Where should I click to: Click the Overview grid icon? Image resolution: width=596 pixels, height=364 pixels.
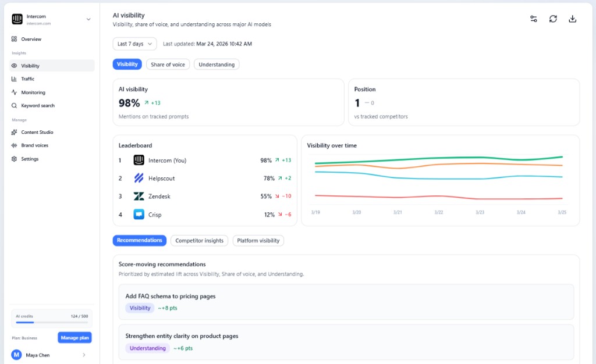[x=14, y=39]
